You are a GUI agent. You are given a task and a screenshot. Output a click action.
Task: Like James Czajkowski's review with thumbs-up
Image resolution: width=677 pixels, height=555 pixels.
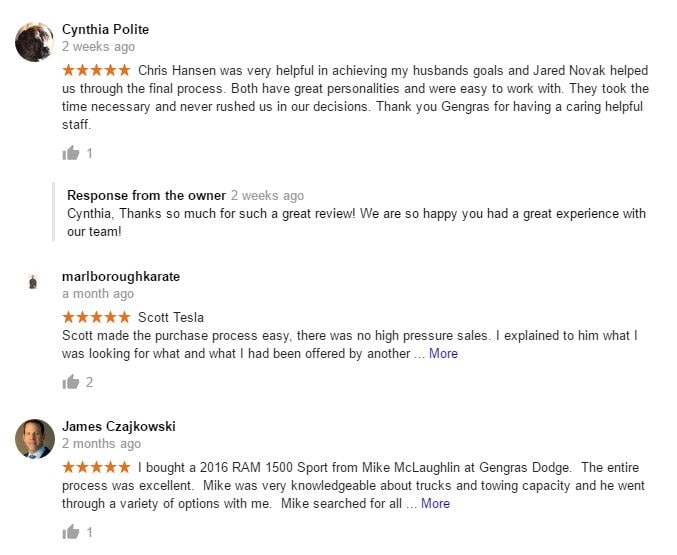pos(70,532)
